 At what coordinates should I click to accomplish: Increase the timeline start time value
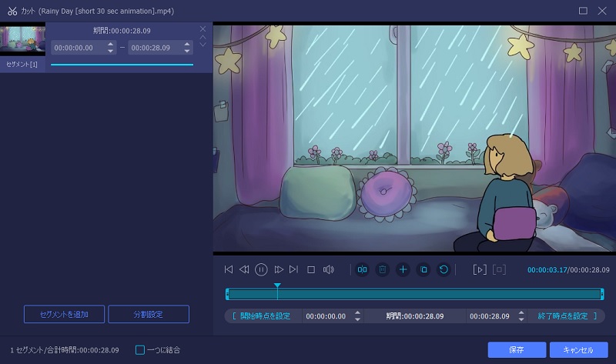(x=357, y=313)
